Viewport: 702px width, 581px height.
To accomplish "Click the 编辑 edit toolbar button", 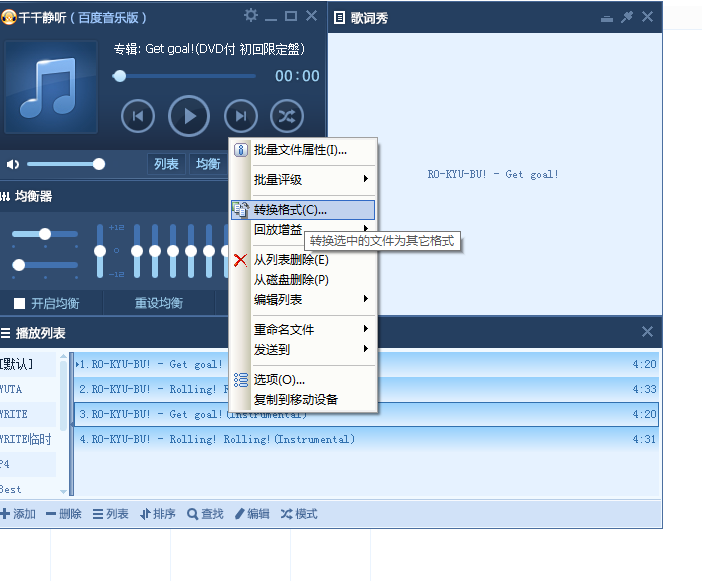I will pyautogui.click(x=252, y=514).
